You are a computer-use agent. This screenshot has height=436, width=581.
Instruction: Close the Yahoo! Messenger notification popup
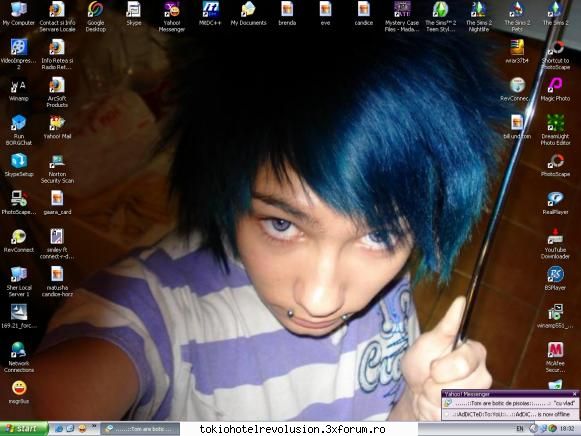click(x=574, y=394)
